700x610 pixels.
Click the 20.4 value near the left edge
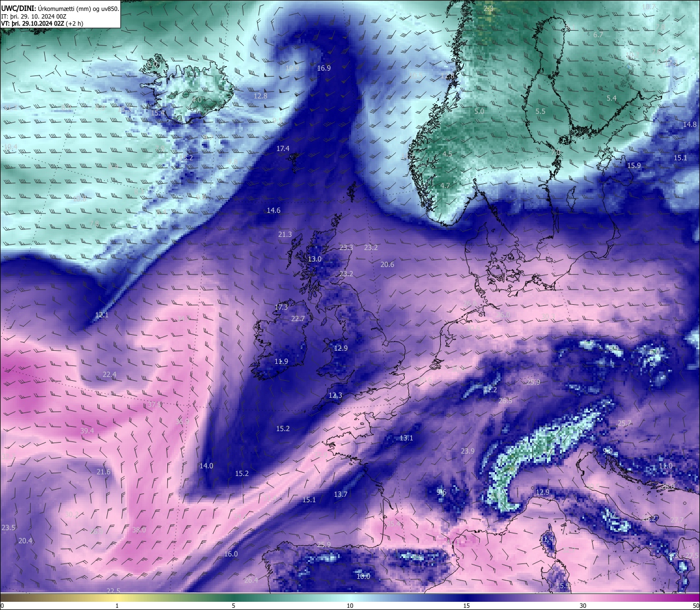26,541
